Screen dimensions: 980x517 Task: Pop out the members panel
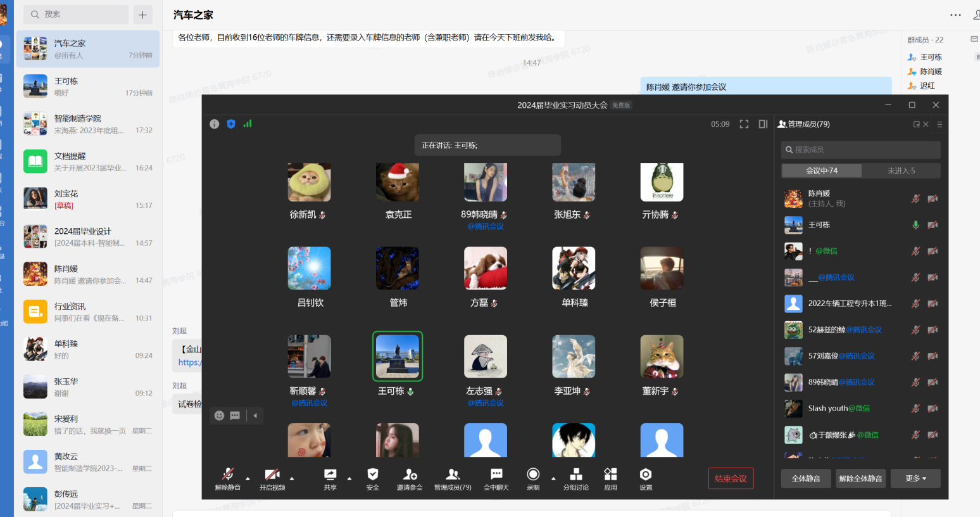[916, 124]
